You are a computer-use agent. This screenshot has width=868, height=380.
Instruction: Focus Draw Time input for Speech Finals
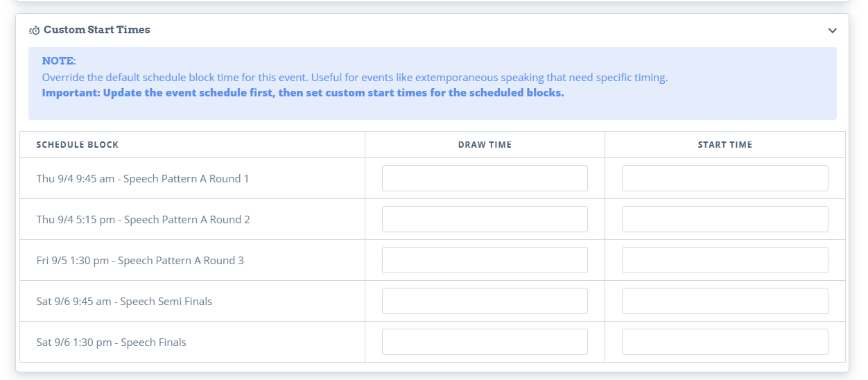(x=485, y=342)
